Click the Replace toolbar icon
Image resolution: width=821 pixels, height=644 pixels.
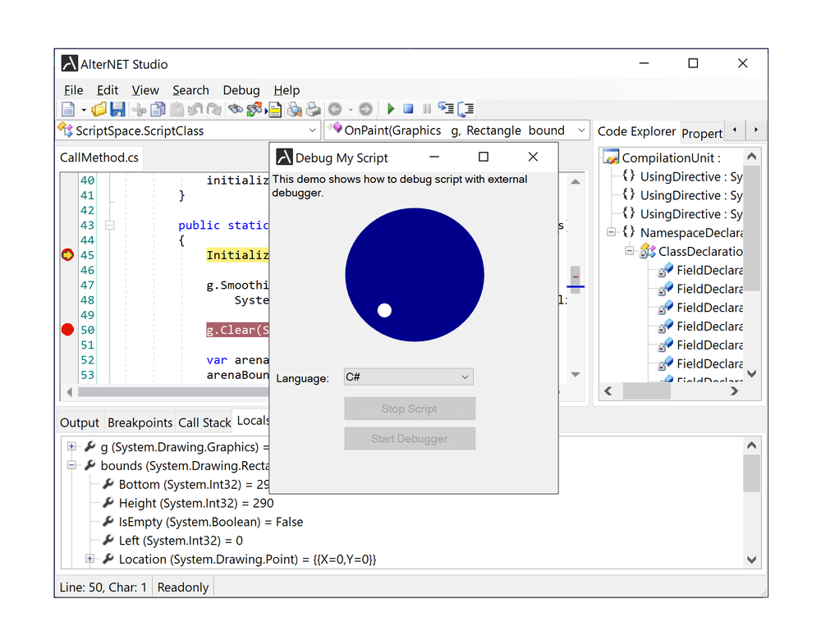[x=255, y=109]
